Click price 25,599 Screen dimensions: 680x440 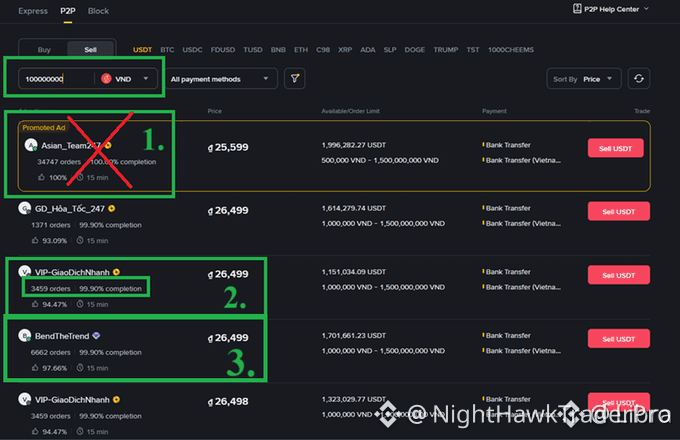click(228, 147)
